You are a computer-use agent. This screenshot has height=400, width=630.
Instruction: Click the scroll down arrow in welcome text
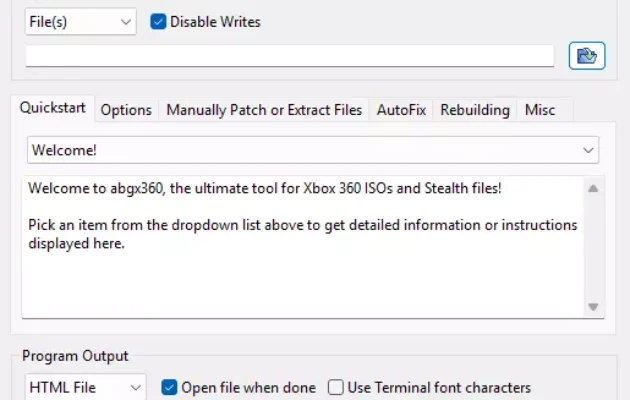pyautogui.click(x=593, y=307)
